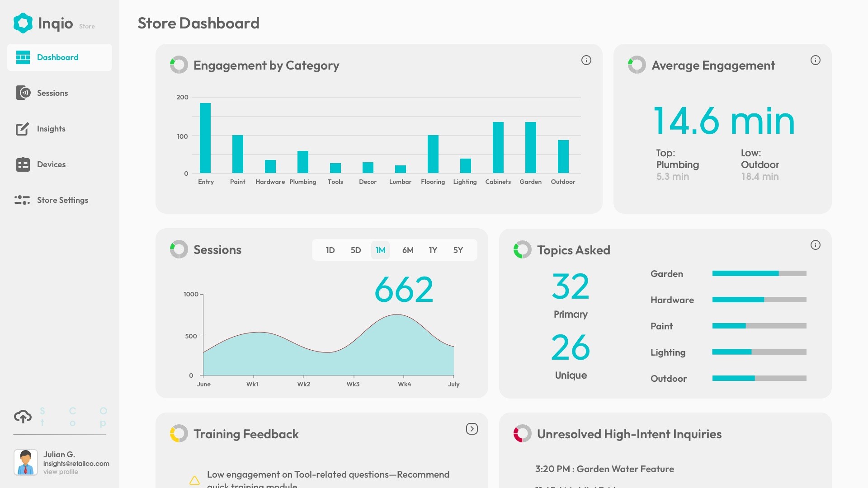Click the Sessions speaker icon in sidebar
The height and width of the screenshot is (488, 868).
(23, 93)
